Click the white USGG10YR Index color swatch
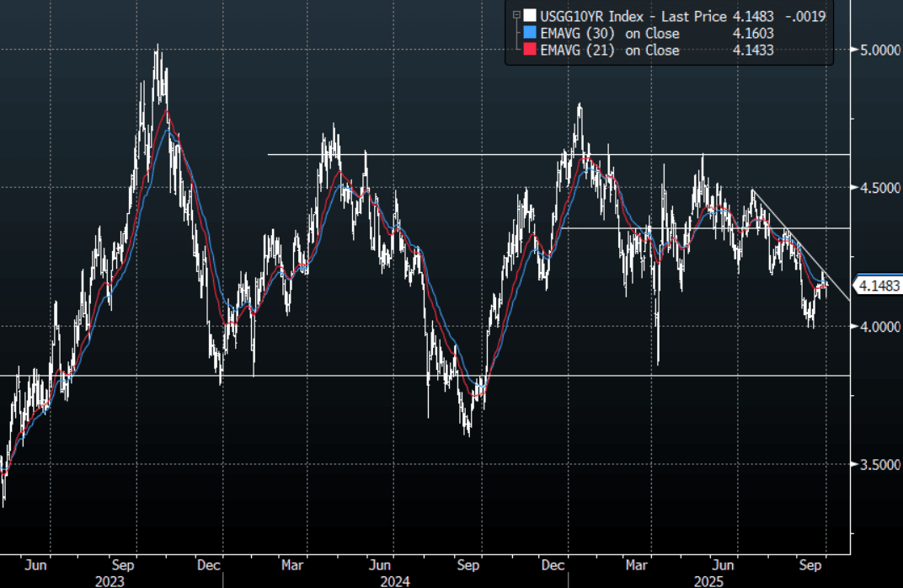This screenshot has width=903, height=588. (x=528, y=15)
